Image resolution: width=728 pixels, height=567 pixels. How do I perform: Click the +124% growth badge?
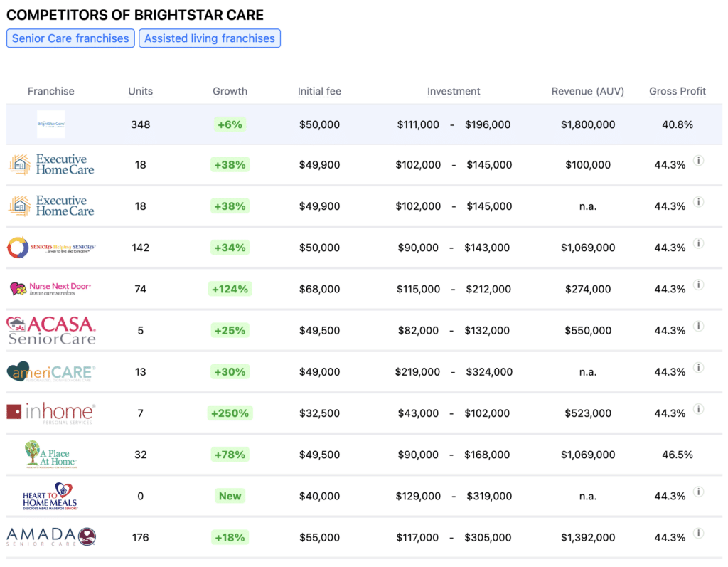coord(230,289)
